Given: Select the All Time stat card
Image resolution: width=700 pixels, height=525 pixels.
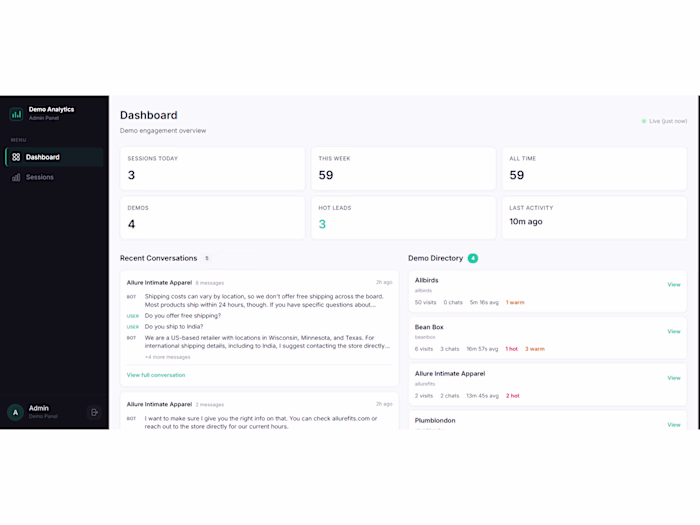Looking at the screenshot, I should click(x=595, y=169).
